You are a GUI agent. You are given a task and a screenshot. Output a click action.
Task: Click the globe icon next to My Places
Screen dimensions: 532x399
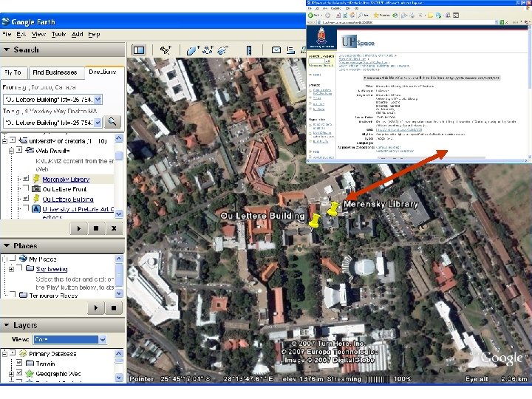23,259
